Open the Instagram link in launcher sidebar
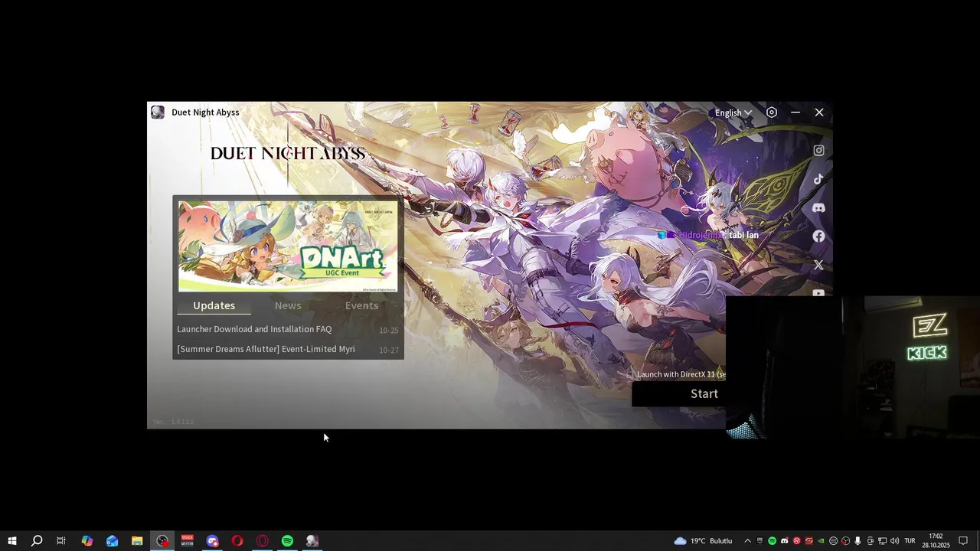This screenshot has height=551, width=980. (818, 151)
